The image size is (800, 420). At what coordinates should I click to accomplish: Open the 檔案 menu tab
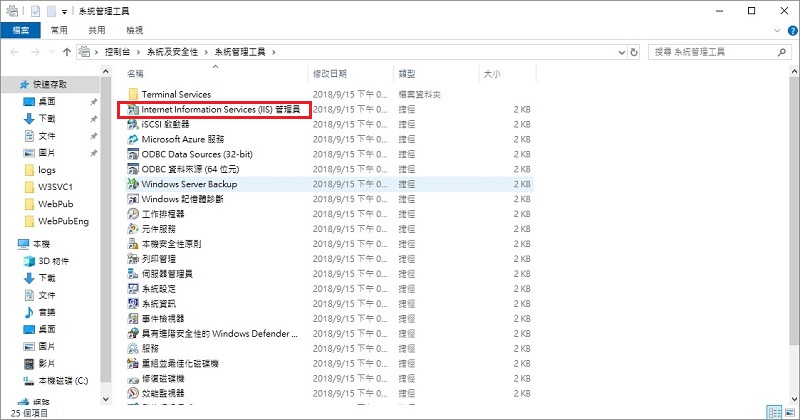[x=19, y=31]
